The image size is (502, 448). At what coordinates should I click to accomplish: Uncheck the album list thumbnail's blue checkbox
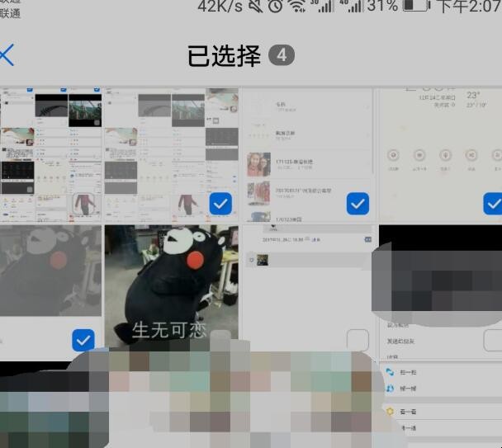(x=358, y=204)
